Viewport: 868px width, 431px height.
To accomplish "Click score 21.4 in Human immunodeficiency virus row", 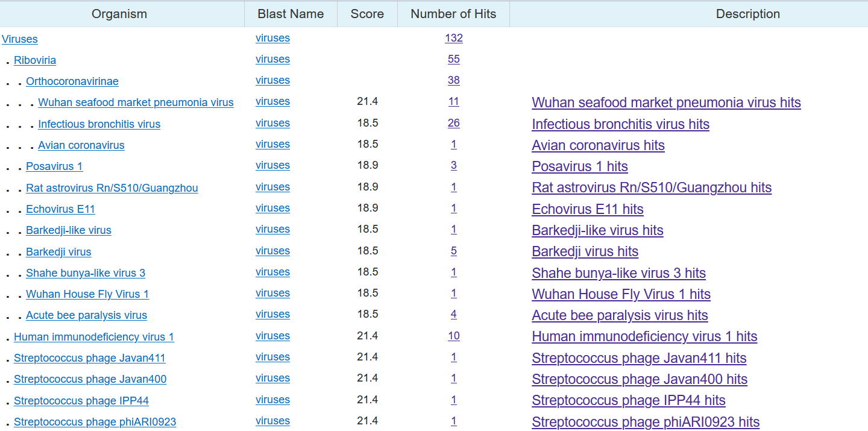I will (367, 336).
